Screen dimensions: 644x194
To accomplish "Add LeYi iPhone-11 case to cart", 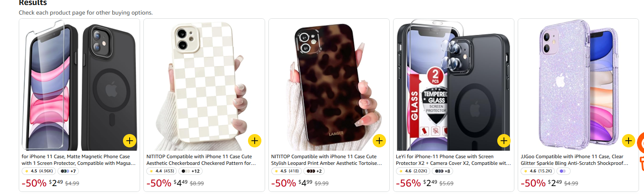I will point(504,141).
